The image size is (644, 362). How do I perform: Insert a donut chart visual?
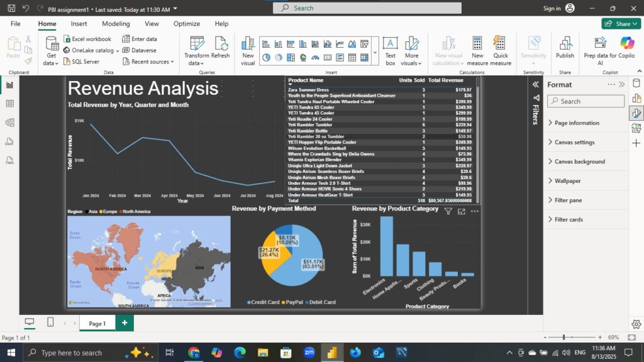pos(279,57)
